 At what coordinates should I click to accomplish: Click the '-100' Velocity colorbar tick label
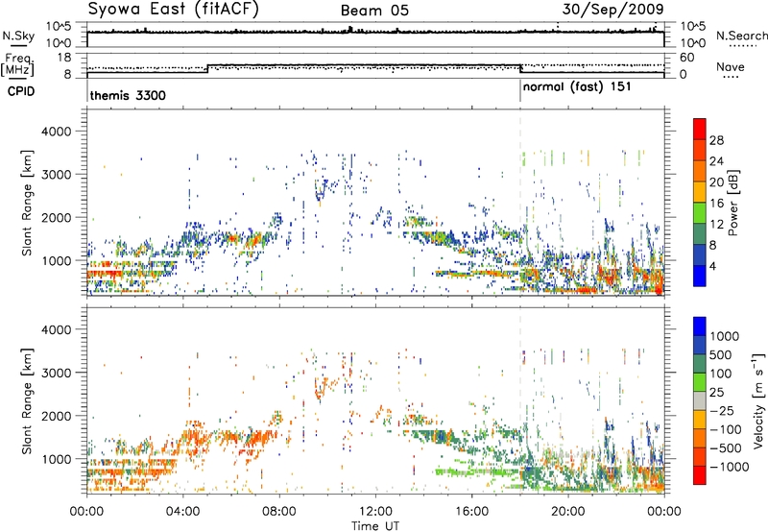point(726,429)
